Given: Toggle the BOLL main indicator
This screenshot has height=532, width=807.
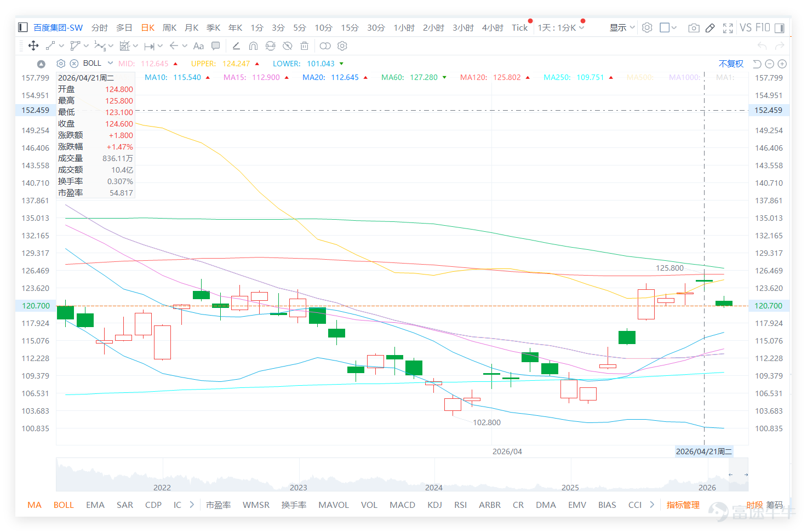Looking at the screenshot, I should (x=64, y=505).
